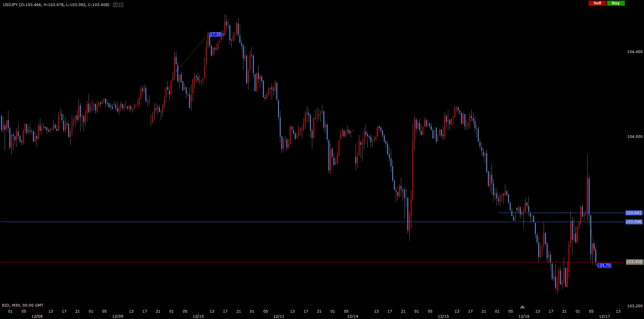Viewport: 644px width, 319px height.
Task: Click the USDJPY symbol title text
Action: (x=10, y=5)
